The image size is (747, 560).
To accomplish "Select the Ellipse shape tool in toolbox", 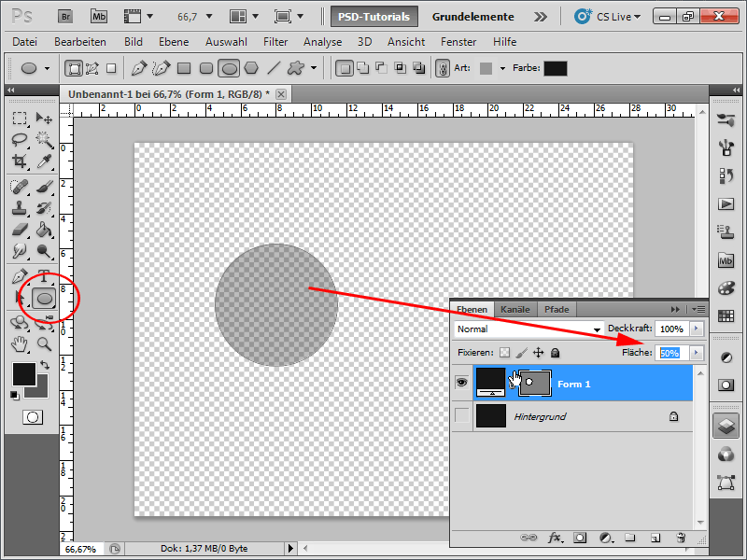I will pos(44,299).
